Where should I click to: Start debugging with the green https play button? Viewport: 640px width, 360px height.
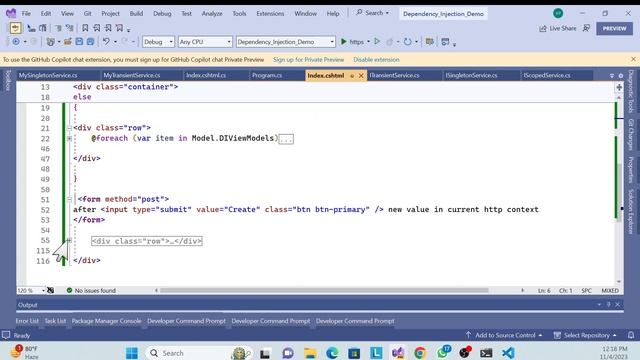(353, 42)
